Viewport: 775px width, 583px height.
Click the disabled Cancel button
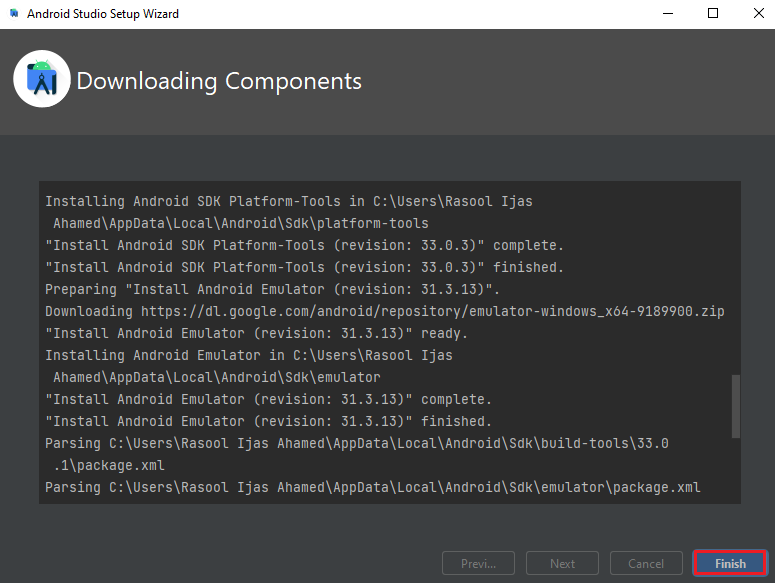pyautogui.click(x=646, y=563)
